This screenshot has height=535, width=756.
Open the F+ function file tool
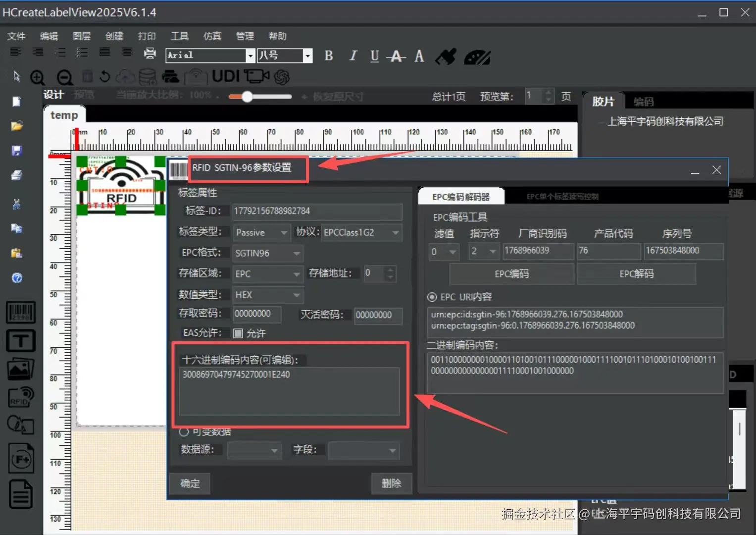pyautogui.click(x=21, y=459)
